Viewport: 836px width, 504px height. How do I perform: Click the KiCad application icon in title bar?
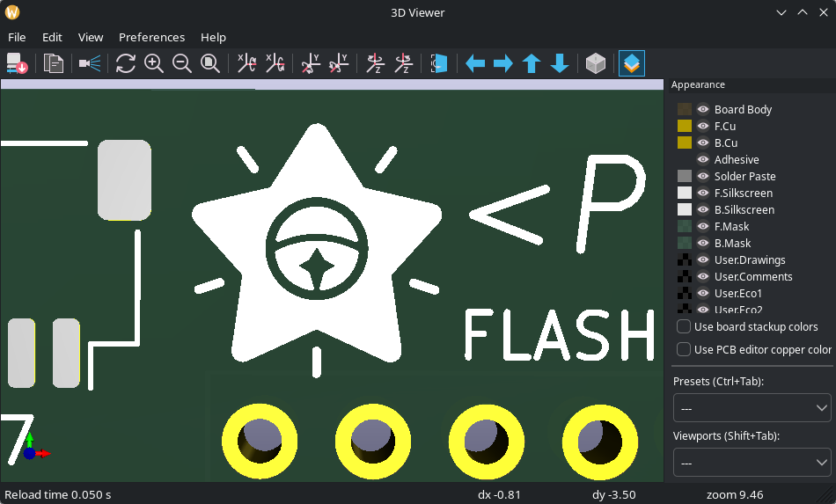point(12,12)
